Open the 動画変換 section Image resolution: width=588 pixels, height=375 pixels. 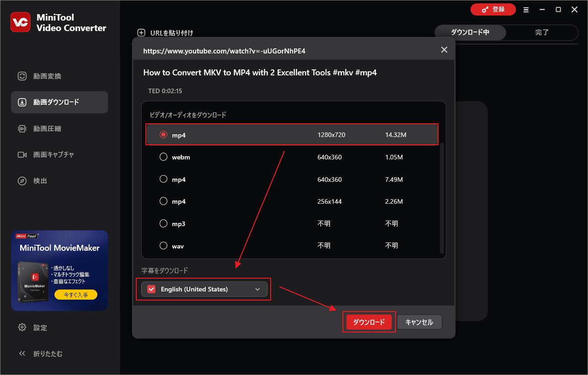click(x=59, y=76)
